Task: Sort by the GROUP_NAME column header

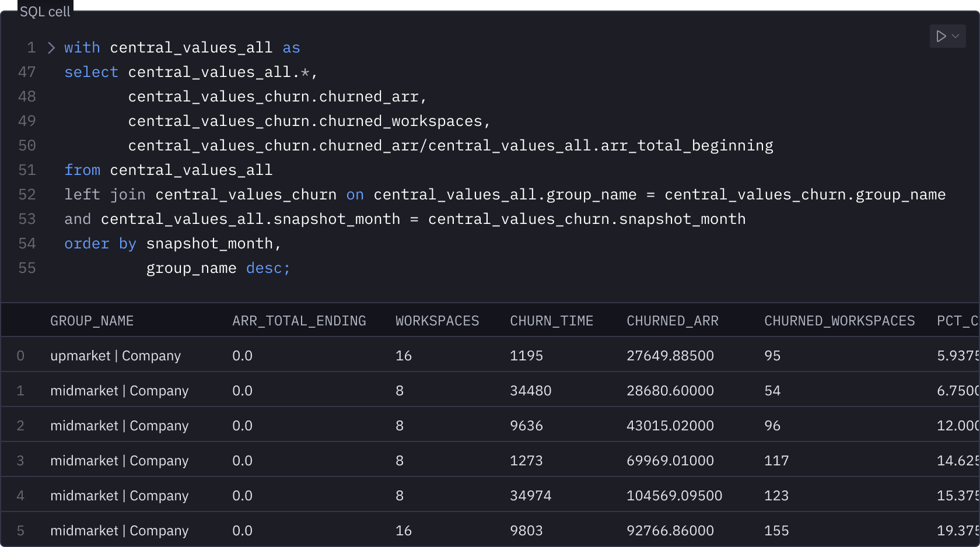Action: (x=92, y=320)
